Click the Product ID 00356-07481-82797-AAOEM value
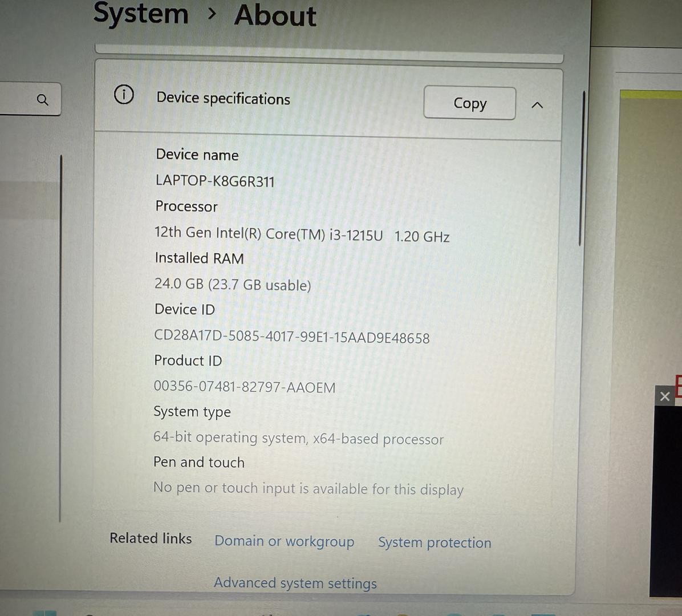Viewport: 682px width, 616px height. pos(244,387)
